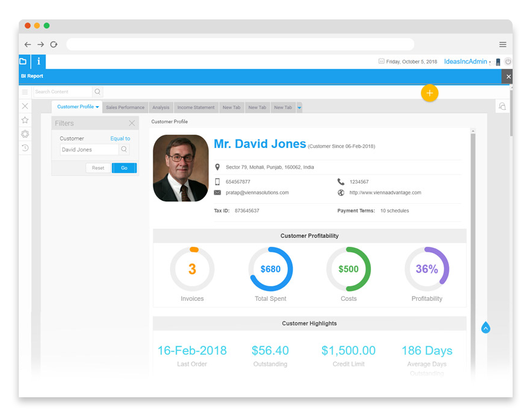
Task: Open the Income Statement tab
Action: click(196, 107)
